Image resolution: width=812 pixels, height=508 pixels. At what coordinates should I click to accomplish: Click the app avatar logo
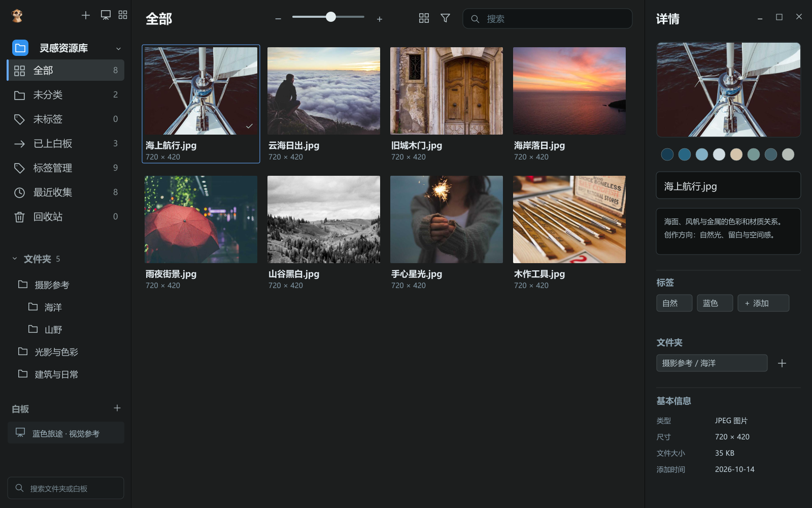pyautogui.click(x=17, y=16)
